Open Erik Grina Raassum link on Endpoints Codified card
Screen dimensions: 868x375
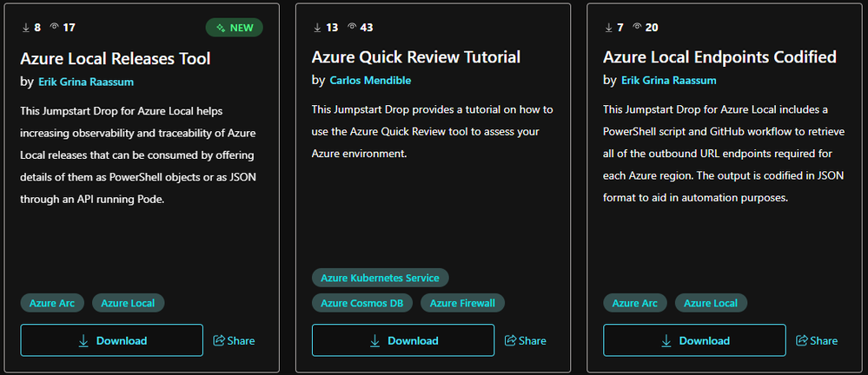[x=669, y=80]
